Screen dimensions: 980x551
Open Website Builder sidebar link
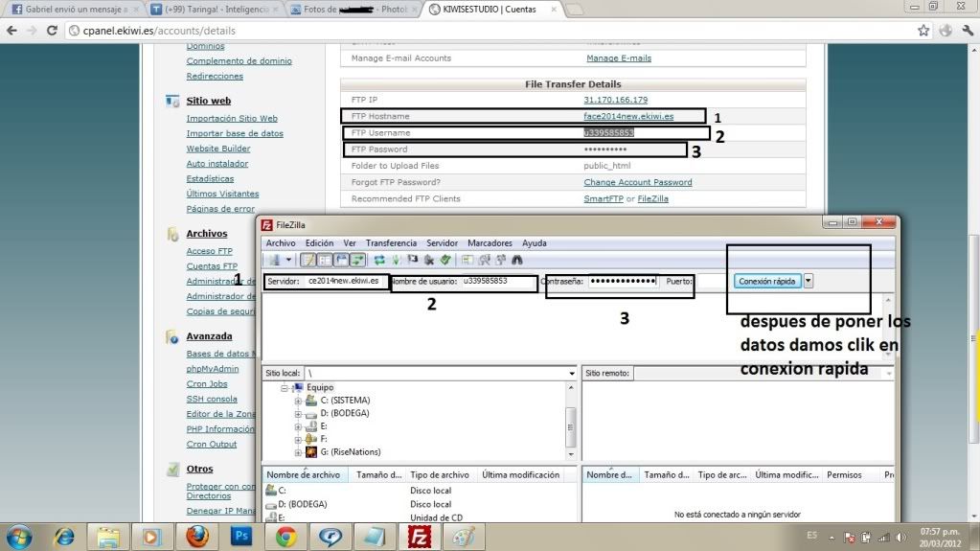218,149
